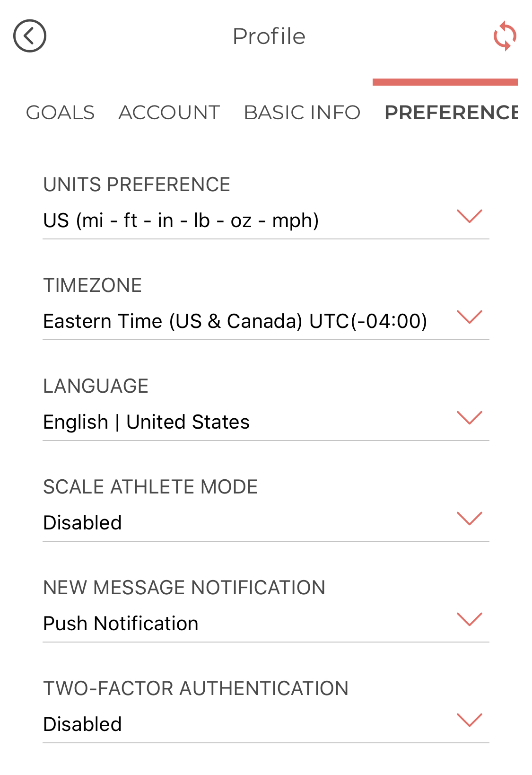Tap the sync refresh icon

(x=505, y=36)
